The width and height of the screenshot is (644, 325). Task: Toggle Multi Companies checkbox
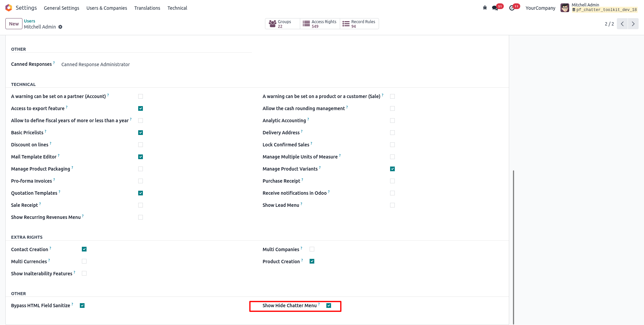(312, 249)
